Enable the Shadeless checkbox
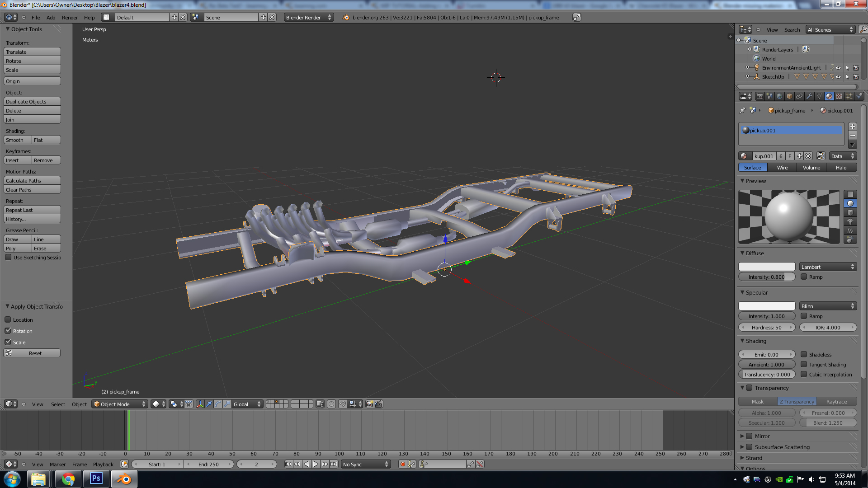The width and height of the screenshot is (868, 488). [804, 355]
